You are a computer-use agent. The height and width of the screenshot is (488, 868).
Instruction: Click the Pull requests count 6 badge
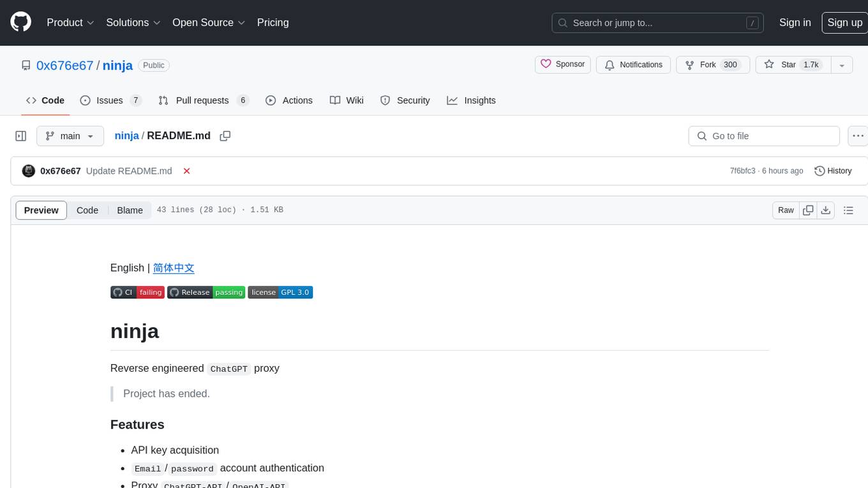pyautogui.click(x=243, y=100)
